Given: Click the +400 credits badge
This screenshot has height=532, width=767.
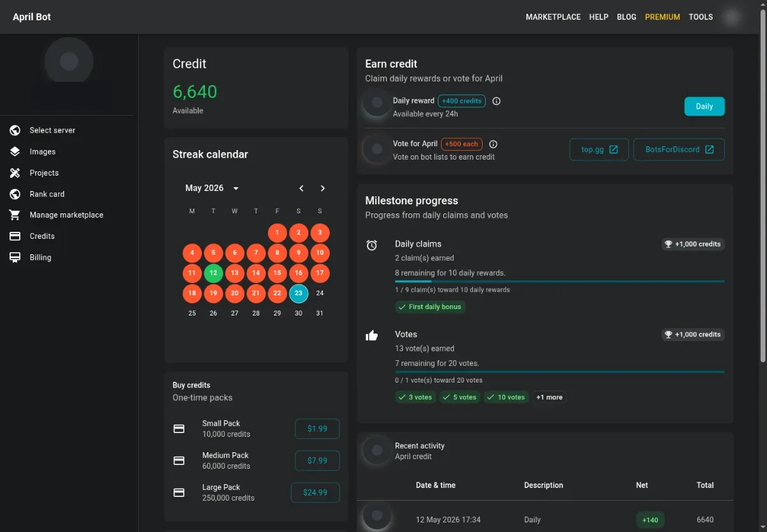Looking at the screenshot, I should coord(462,101).
